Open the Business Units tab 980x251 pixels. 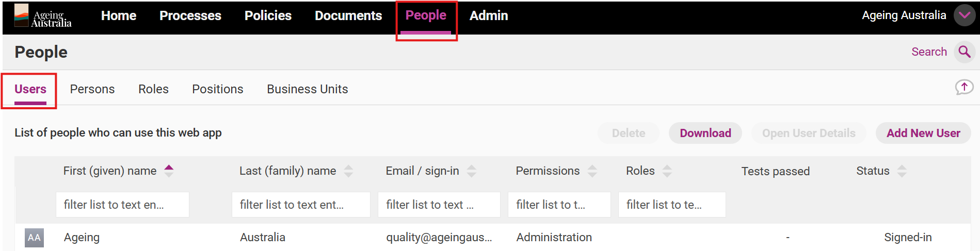pos(307,89)
